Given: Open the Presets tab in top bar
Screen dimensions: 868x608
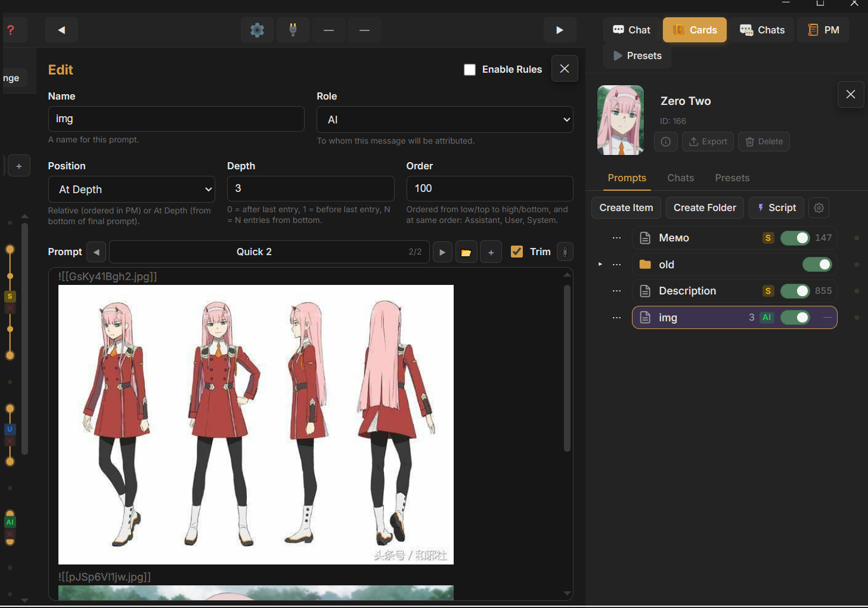Looking at the screenshot, I should 637,55.
